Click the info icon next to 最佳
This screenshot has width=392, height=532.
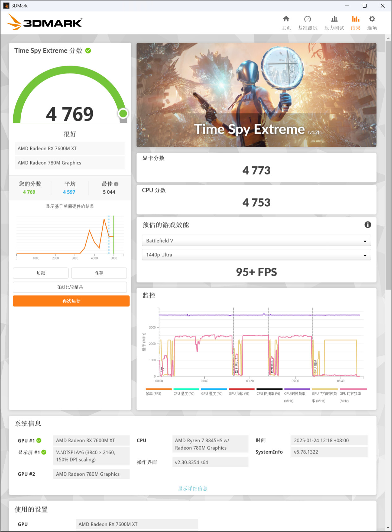pos(116,184)
